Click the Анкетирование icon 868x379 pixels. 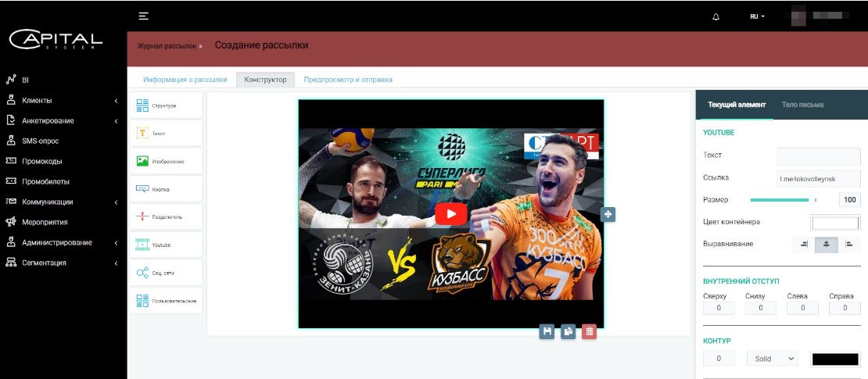(x=11, y=120)
